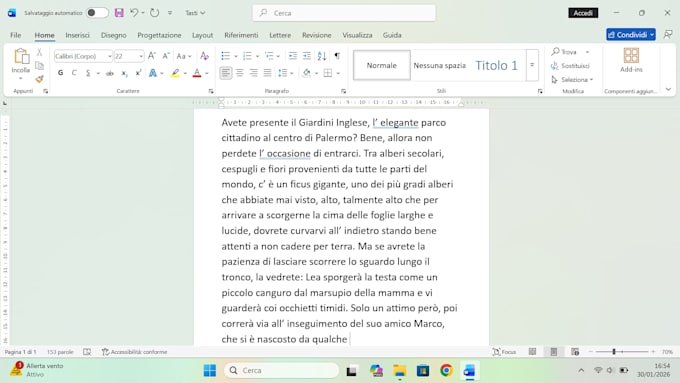
Task: Expand the styles gallery
Action: point(532,65)
